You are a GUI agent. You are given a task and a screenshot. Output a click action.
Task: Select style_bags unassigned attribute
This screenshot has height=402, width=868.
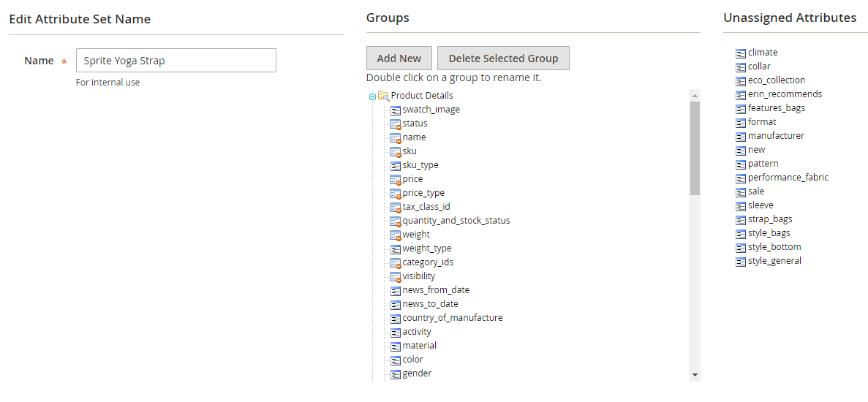pyautogui.click(x=769, y=233)
